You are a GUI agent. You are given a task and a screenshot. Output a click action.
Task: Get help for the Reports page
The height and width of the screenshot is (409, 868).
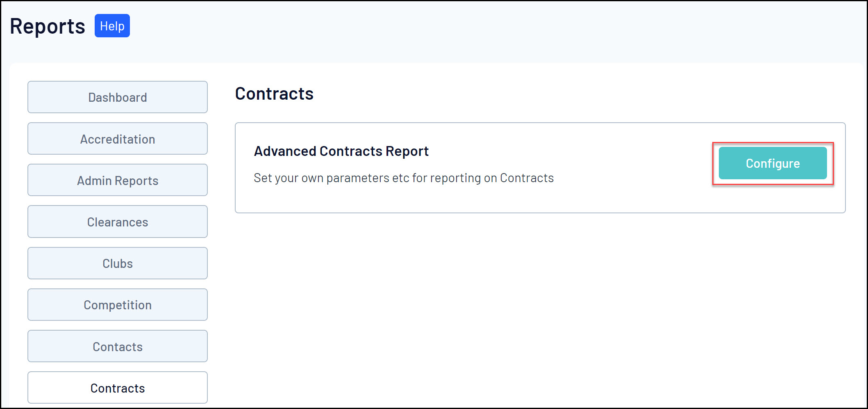[112, 26]
